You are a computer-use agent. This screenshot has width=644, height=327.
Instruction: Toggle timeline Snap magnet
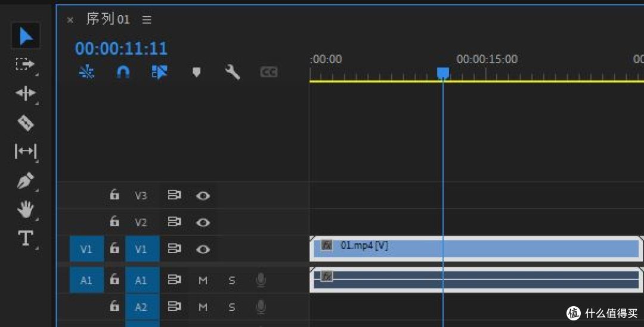coord(123,72)
